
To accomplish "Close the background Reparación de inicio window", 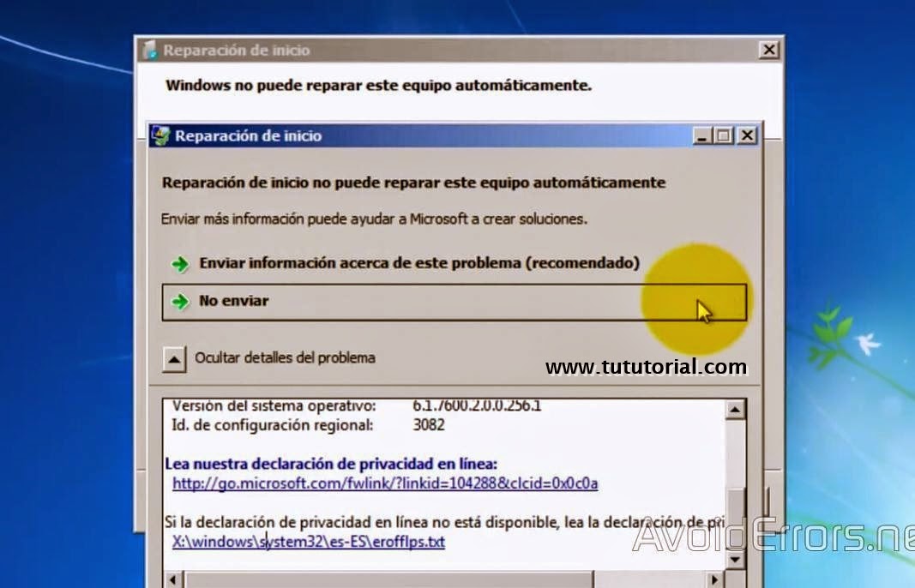I will tap(769, 51).
